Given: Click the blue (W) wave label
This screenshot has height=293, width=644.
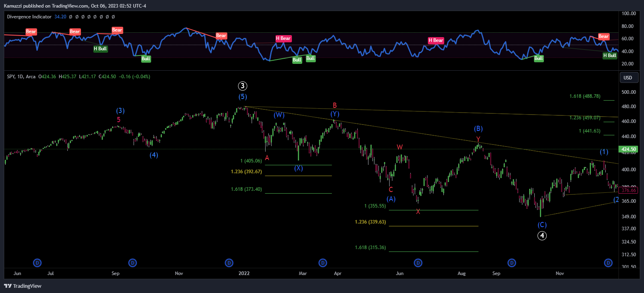Looking at the screenshot, I should pos(279,115).
